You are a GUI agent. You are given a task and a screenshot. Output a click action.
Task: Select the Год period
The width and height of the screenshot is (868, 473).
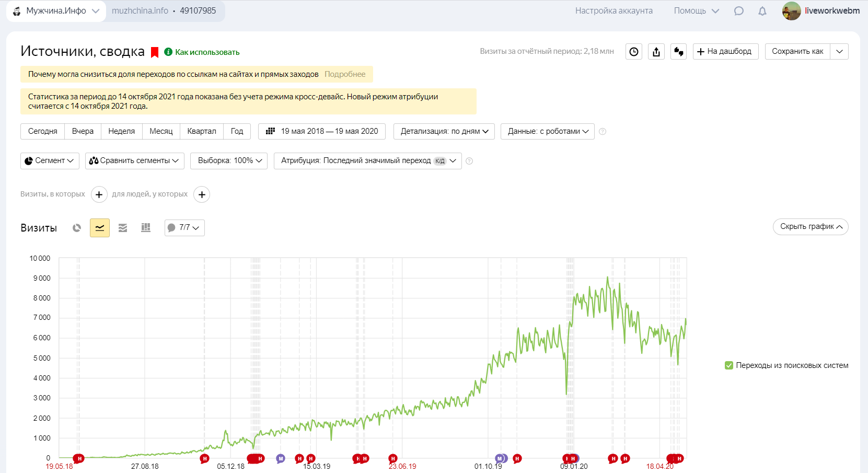[237, 131]
